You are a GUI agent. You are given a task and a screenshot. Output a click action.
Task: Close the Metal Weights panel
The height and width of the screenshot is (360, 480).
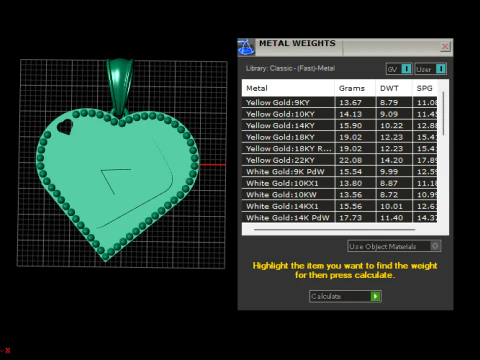tap(445, 46)
